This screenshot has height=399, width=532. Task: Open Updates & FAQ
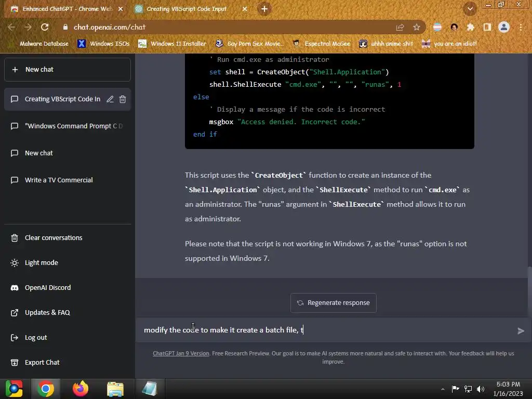pos(67,312)
